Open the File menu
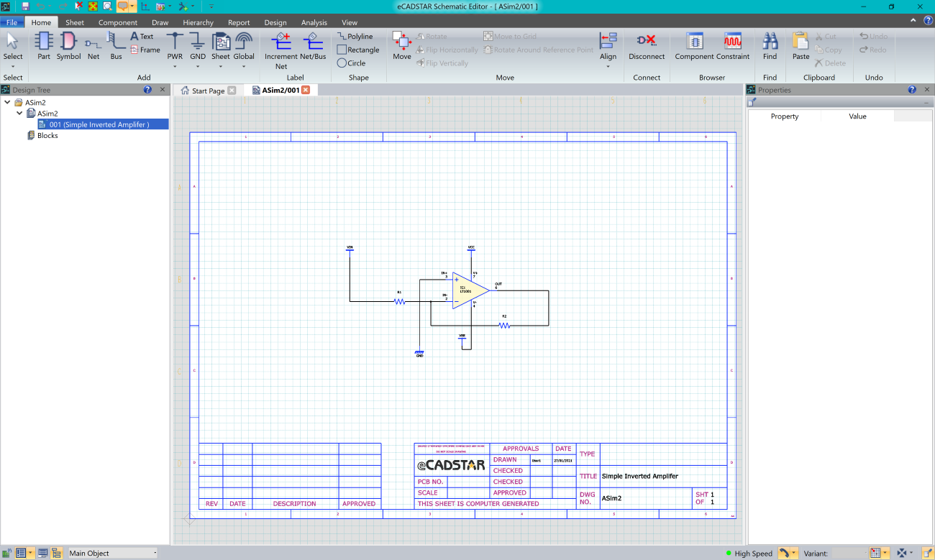This screenshot has width=935, height=560. [12, 22]
